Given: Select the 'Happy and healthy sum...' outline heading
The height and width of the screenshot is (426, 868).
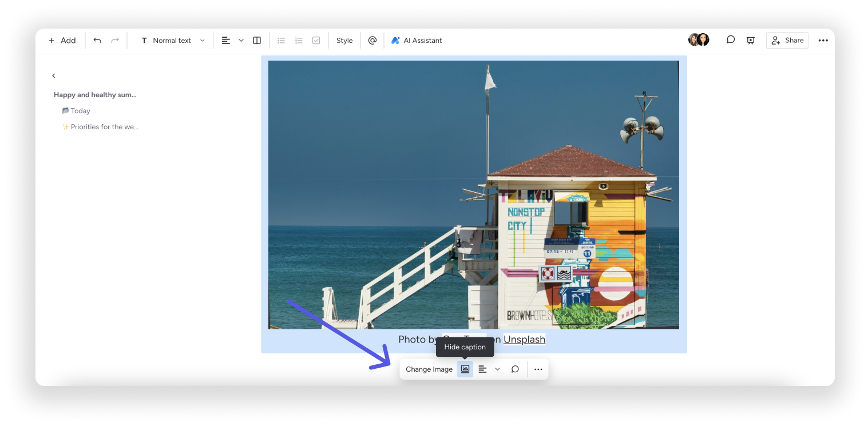Looking at the screenshot, I should coord(95,95).
